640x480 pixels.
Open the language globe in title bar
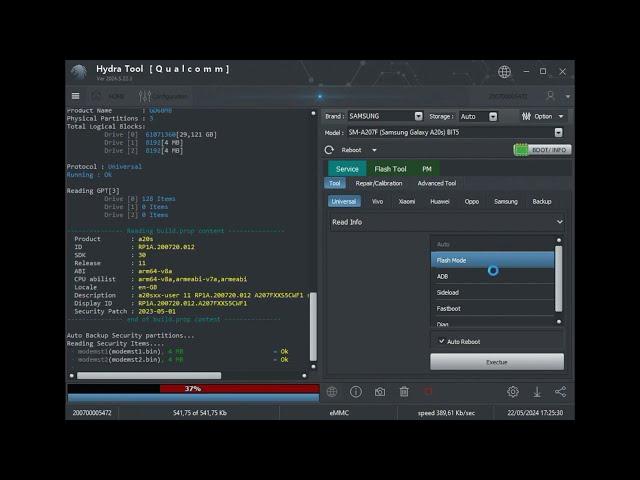[x=504, y=71]
